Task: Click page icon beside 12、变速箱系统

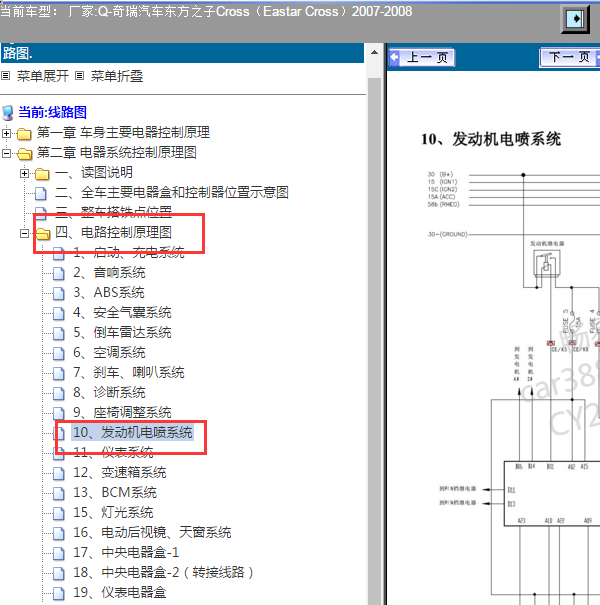Action: [x=59, y=474]
